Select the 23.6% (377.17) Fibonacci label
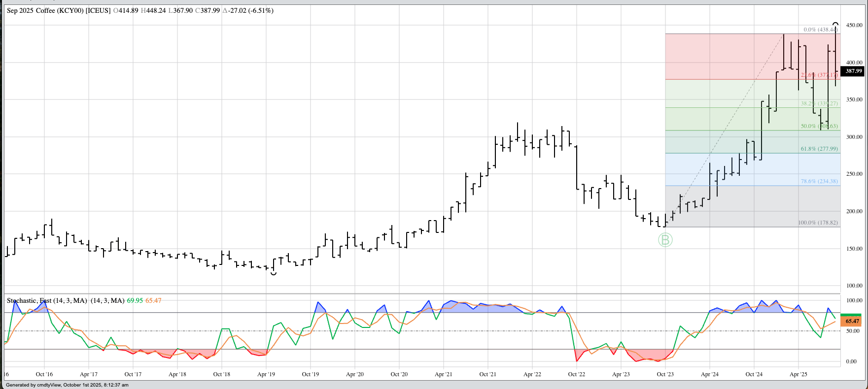Viewport: 868px width, 389px height. 819,75
